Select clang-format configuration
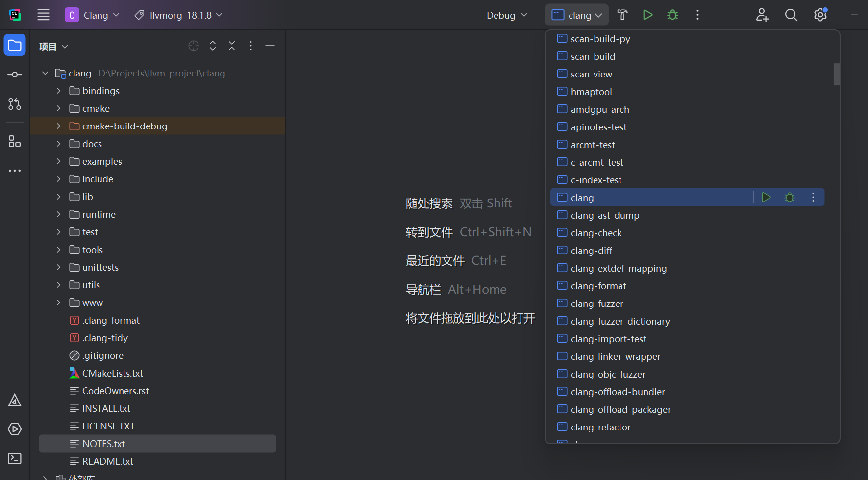 [x=688, y=286]
